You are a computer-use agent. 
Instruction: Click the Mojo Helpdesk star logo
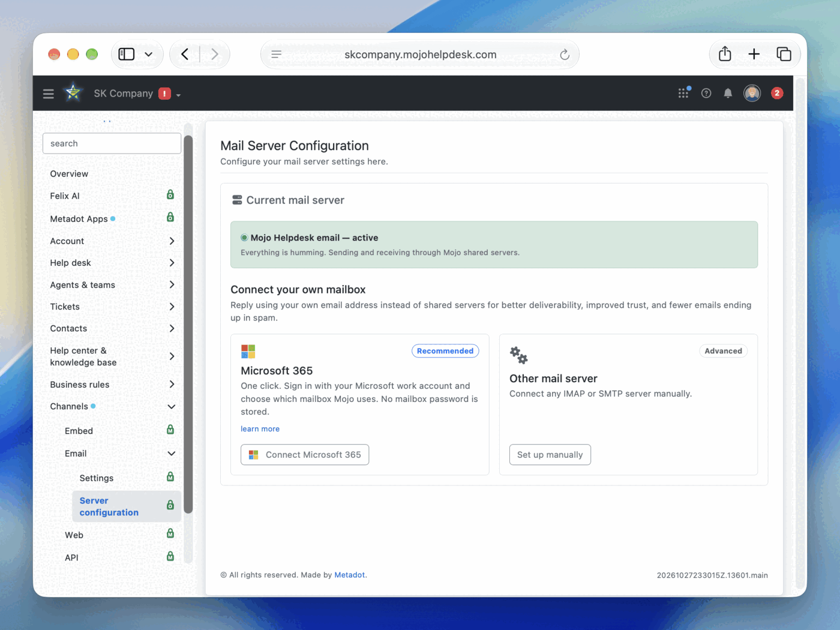click(x=73, y=92)
